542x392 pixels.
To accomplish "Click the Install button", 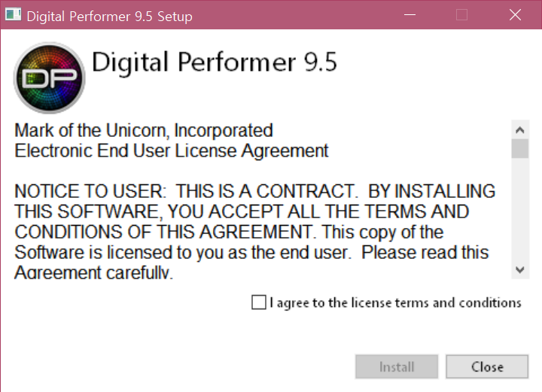I will [x=397, y=366].
